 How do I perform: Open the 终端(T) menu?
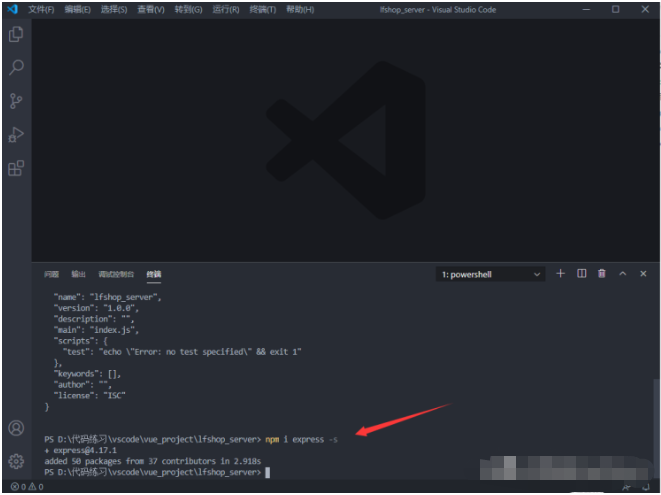pos(263,9)
